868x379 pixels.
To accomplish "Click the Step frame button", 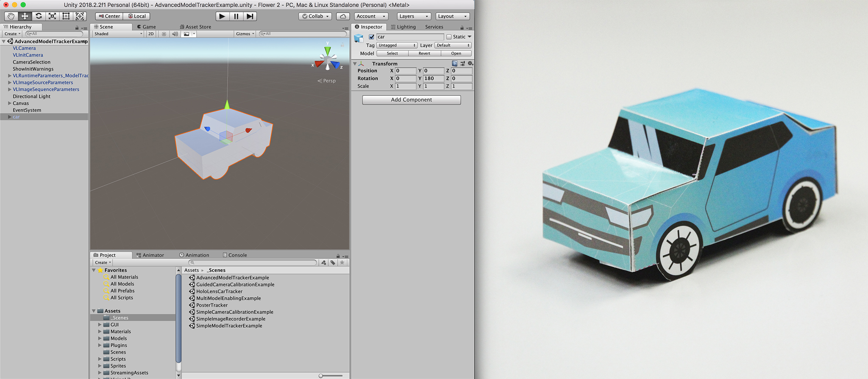I will (x=250, y=16).
